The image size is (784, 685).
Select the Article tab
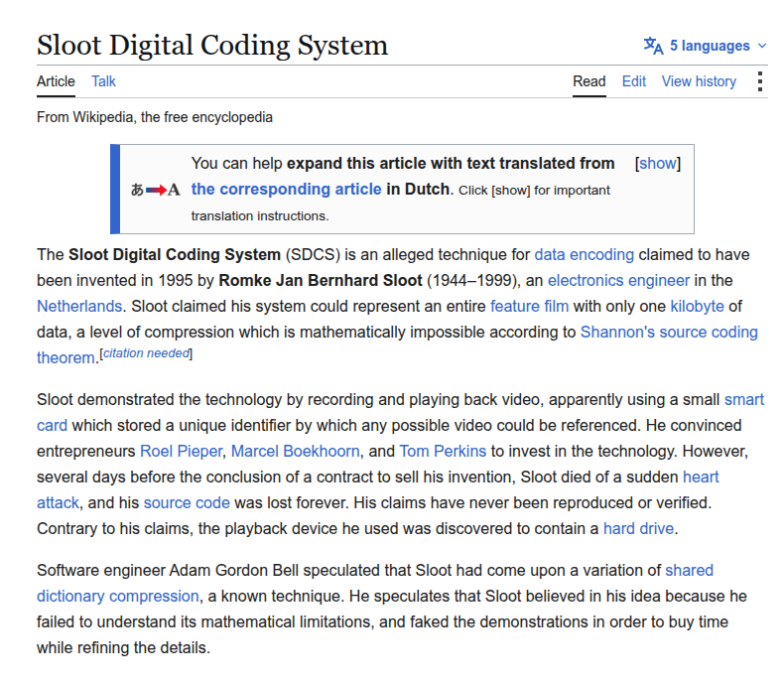56,81
